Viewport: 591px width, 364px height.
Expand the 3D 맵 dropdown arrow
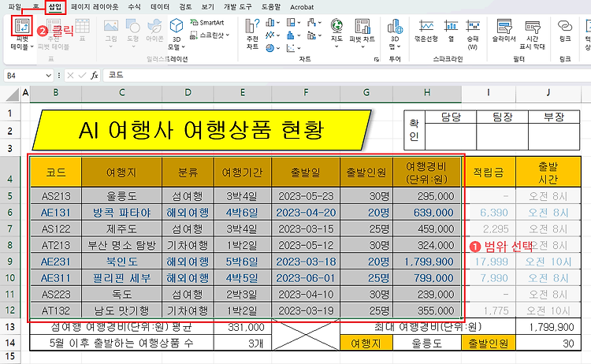[399, 46]
